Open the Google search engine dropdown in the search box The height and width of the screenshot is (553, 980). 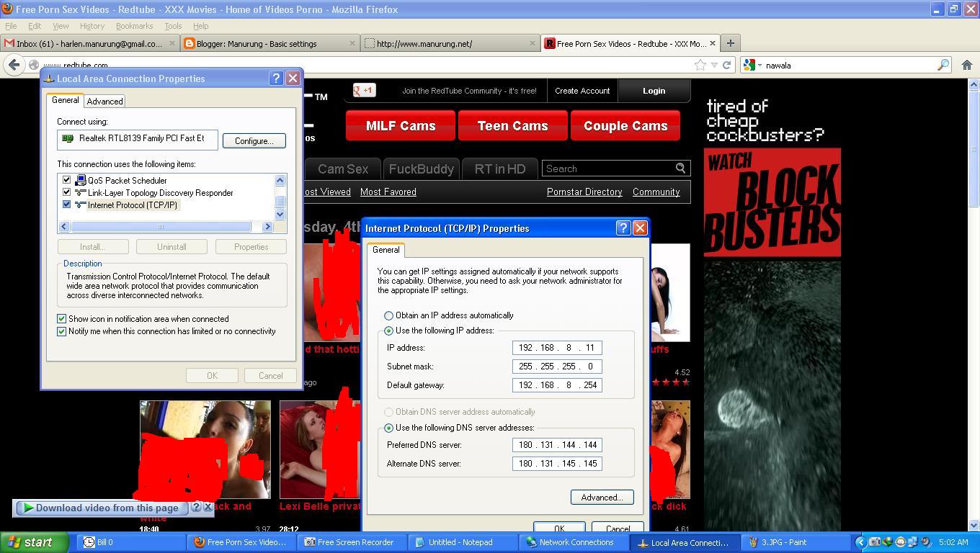pyautogui.click(x=759, y=66)
